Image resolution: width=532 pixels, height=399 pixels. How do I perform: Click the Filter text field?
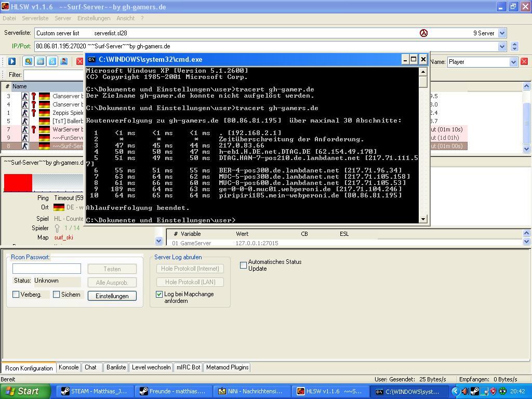pos(54,75)
